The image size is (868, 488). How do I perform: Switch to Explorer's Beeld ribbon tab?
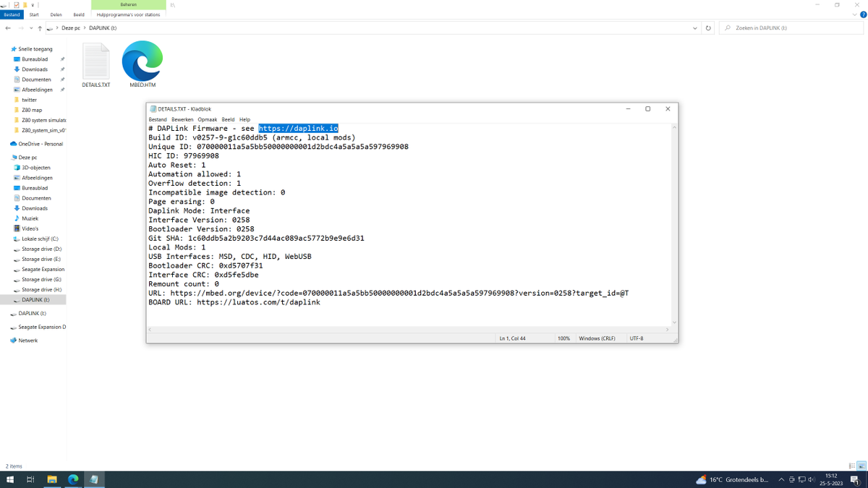coord(79,14)
